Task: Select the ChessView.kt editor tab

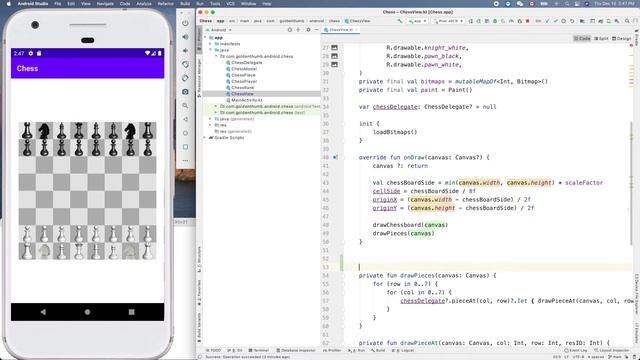Action: coord(340,30)
